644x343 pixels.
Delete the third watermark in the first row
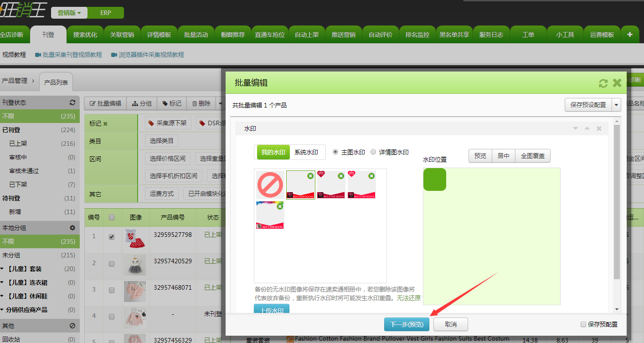341,175
